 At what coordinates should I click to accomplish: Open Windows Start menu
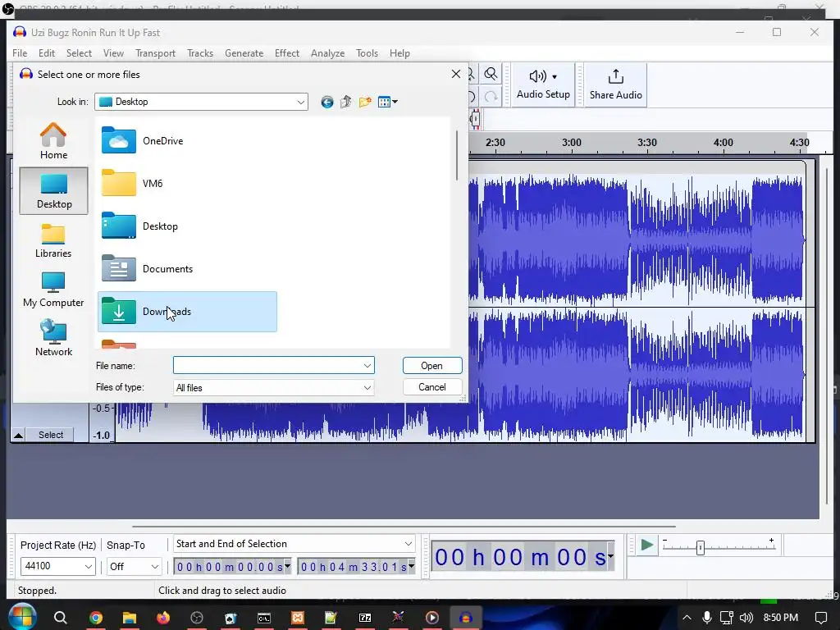(x=22, y=617)
